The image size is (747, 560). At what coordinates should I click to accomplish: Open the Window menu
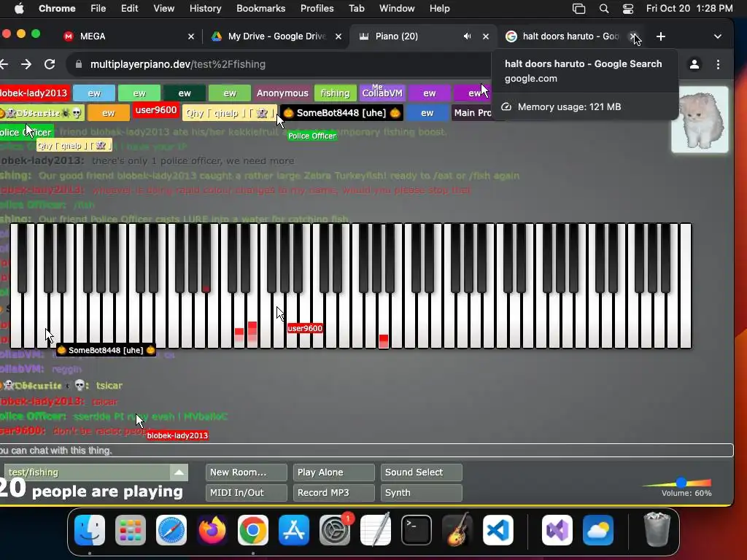click(397, 9)
